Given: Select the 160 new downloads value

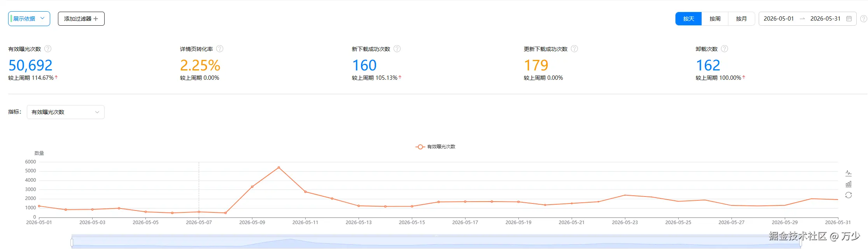Looking at the screenshot, I should click(364, 65).
